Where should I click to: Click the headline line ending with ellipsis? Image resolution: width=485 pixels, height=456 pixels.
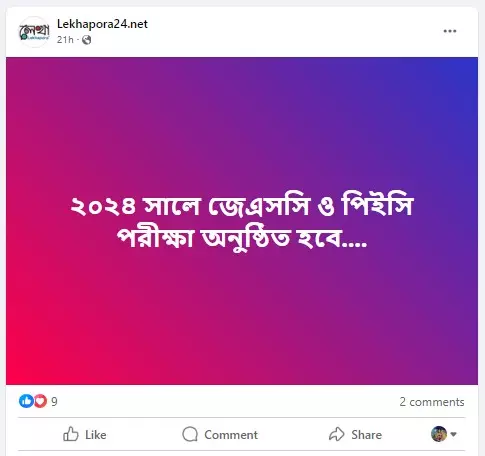click(242, 238)
